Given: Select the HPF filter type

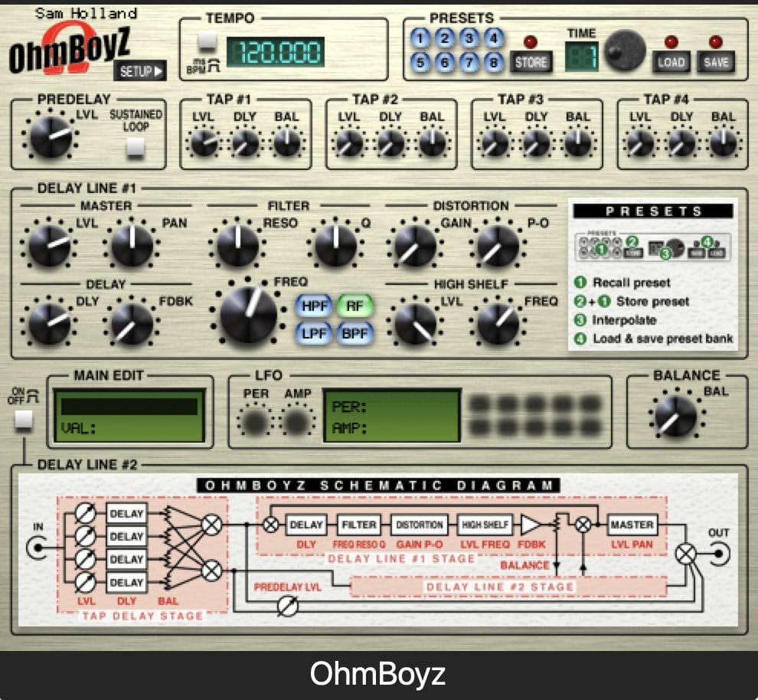Looking at the screenshot, I should pyautogui.click(x=314, y=306).
